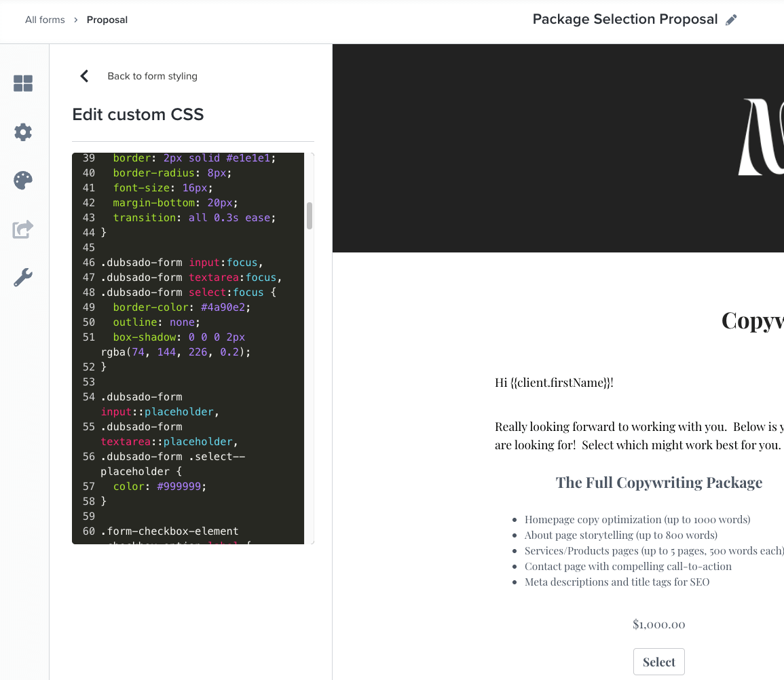
Task: Click the share form icon
Action: (x=23, y=229)
